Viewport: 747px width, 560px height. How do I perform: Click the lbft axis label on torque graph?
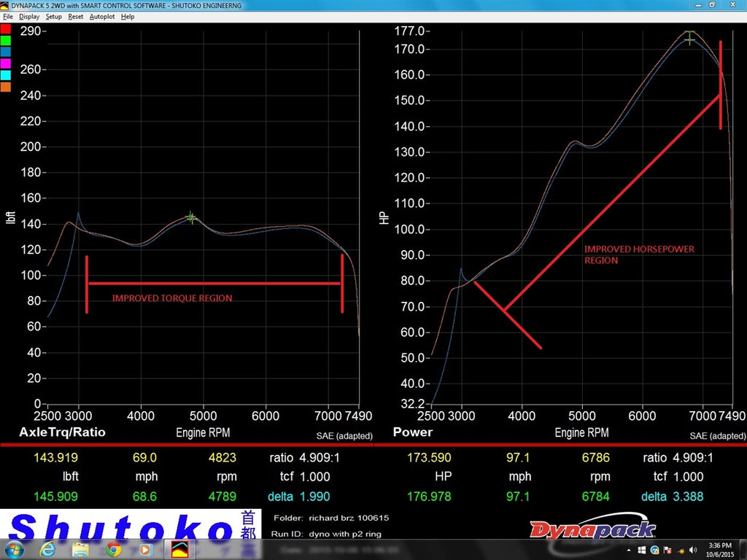pyautogui.click(x=10, y=217)
